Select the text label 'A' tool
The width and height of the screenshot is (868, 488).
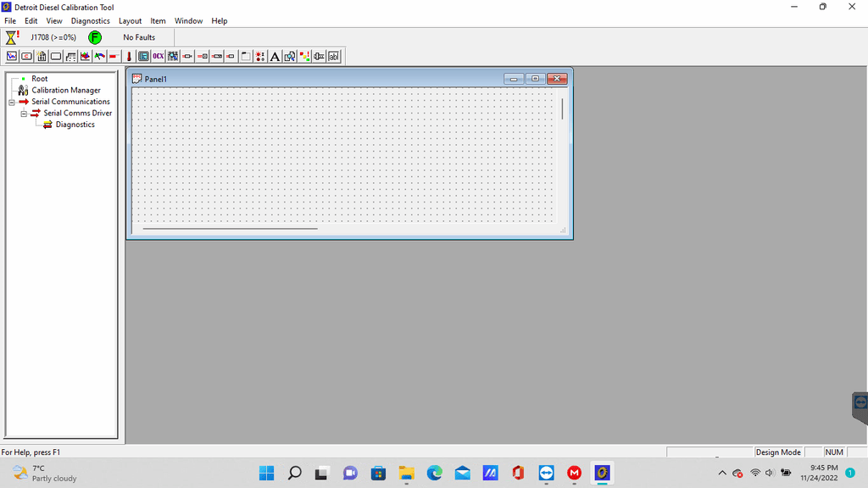(275, 57)
